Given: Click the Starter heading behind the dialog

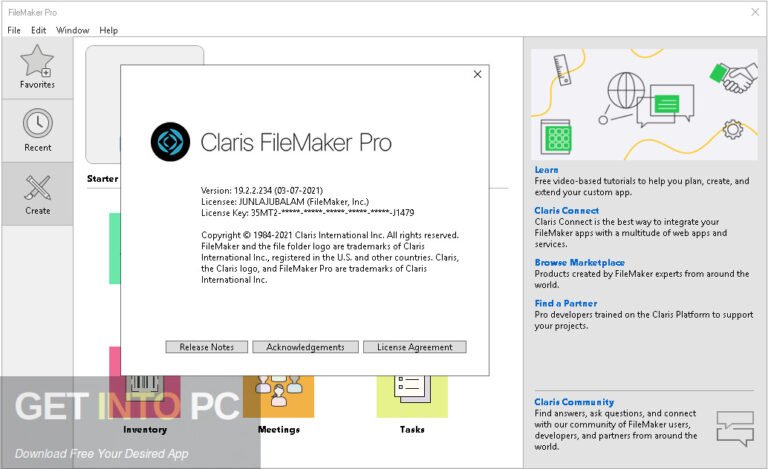Looking at the screenshot, I should pyautogui.click(x=102, y=179).
